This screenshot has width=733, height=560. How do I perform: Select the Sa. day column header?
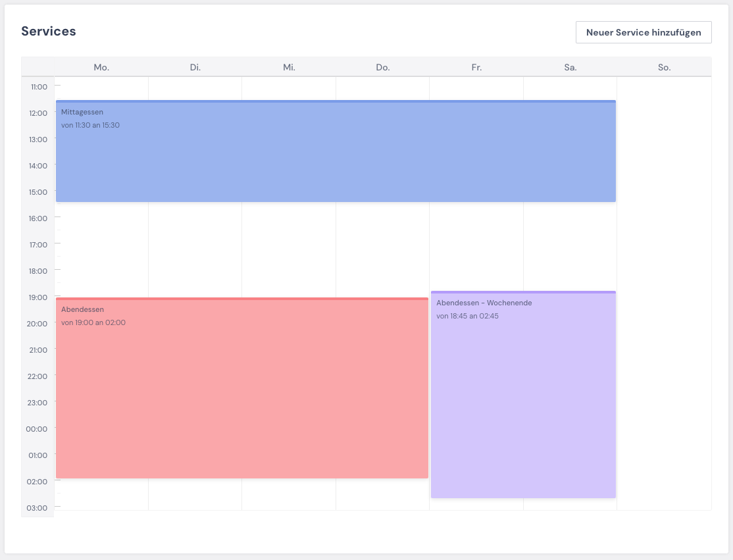pyautogui.click(x=570, y=67)
